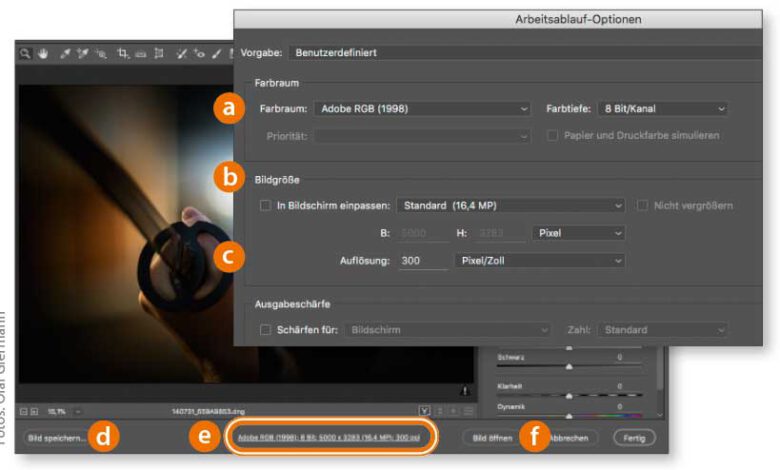780x470 pixels.
Task: Select the Transform tool
Action: (x=158, y=55)
